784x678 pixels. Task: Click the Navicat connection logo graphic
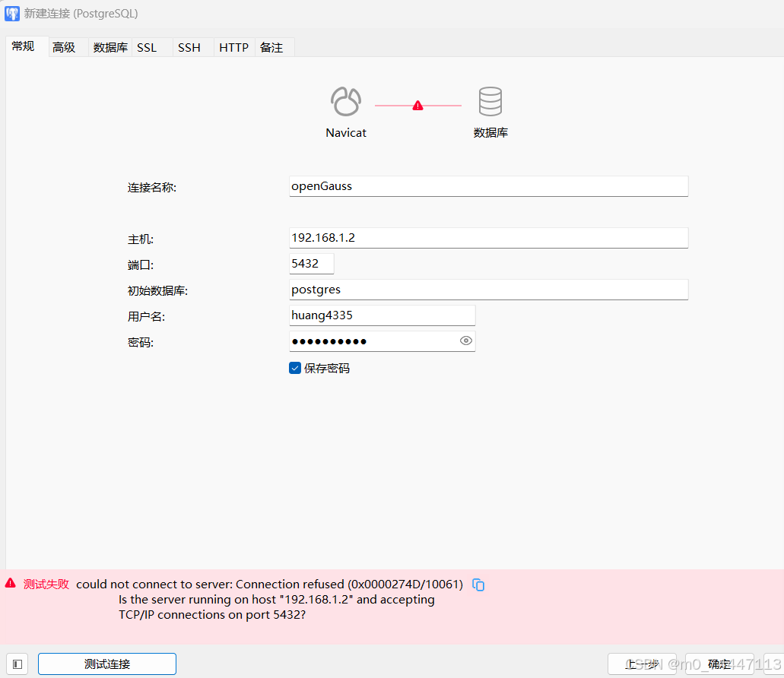tap(346, 101)
